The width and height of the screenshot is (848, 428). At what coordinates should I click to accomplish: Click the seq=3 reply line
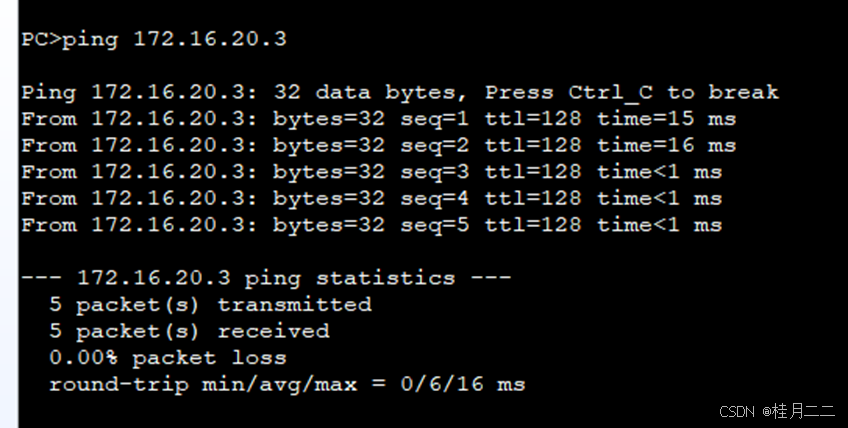point(372,172)
